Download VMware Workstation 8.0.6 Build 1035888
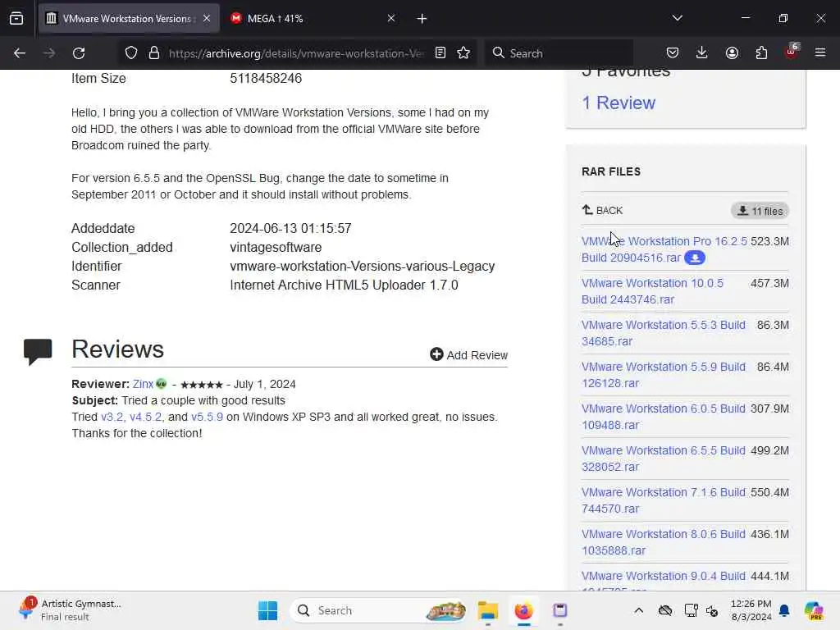 point(663,542)
